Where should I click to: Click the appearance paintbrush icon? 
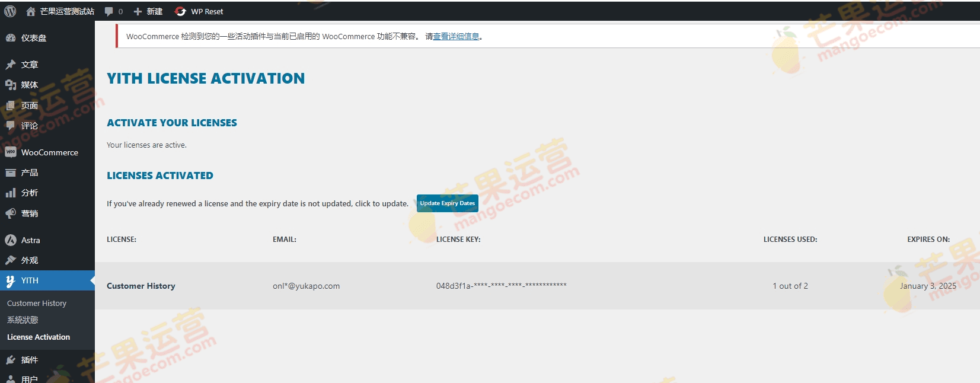coord(11,260)
